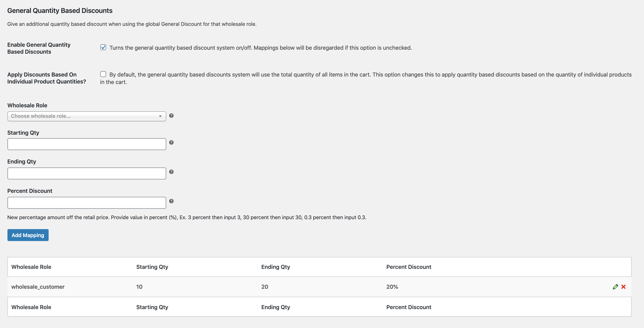Click the Percent Discount table footer label
644x328 pixels.
(409, 307)
